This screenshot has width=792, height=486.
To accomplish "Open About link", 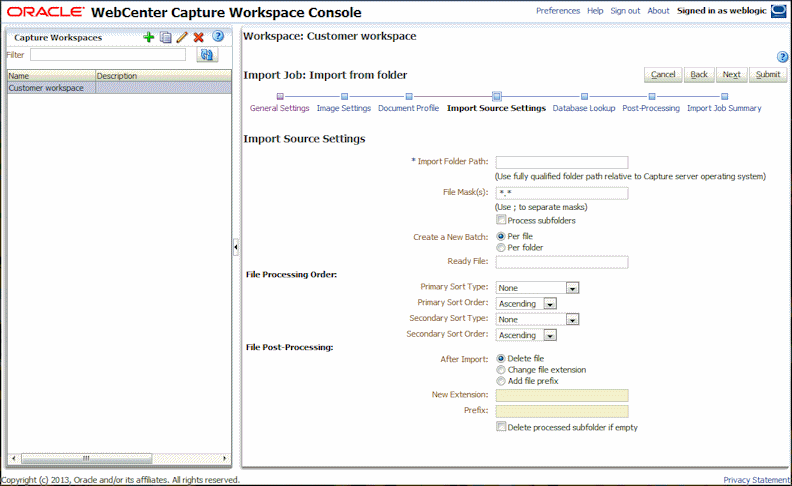I will (x=658, y=11).
